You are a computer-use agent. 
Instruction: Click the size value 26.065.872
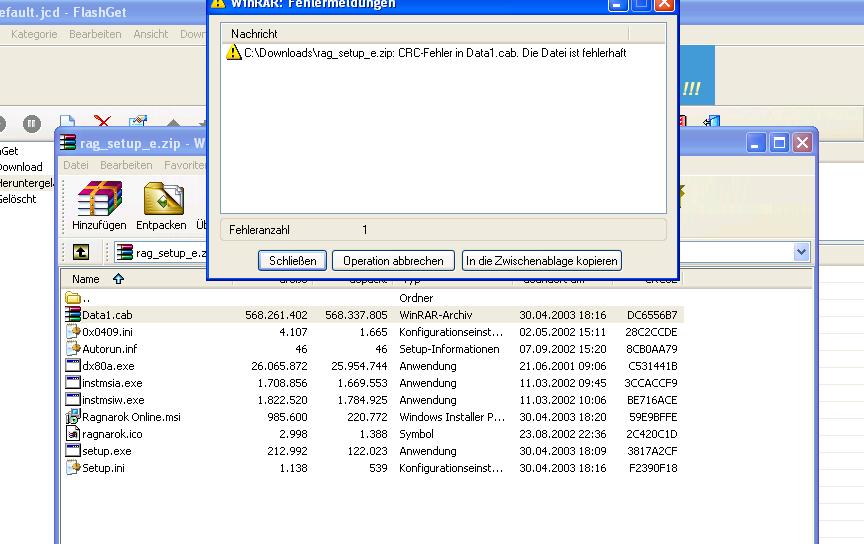click(x=279, y=366)
